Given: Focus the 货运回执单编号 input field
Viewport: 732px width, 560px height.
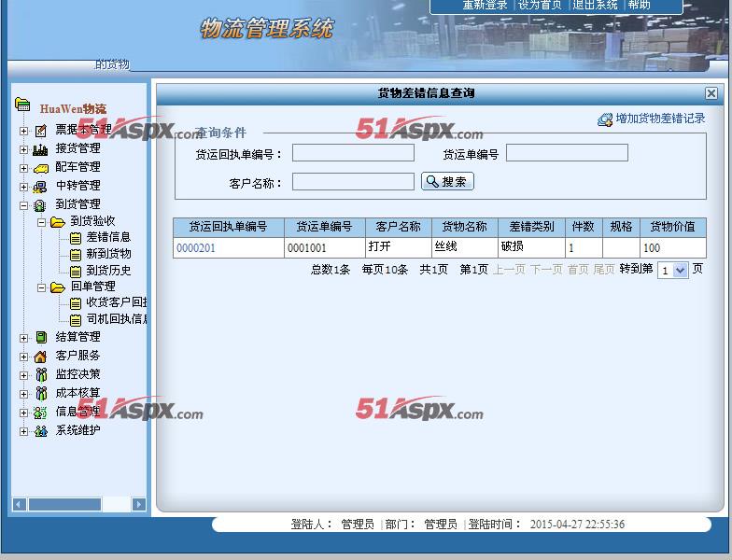Looking at the screenshot, I should (x=353, y=153).
